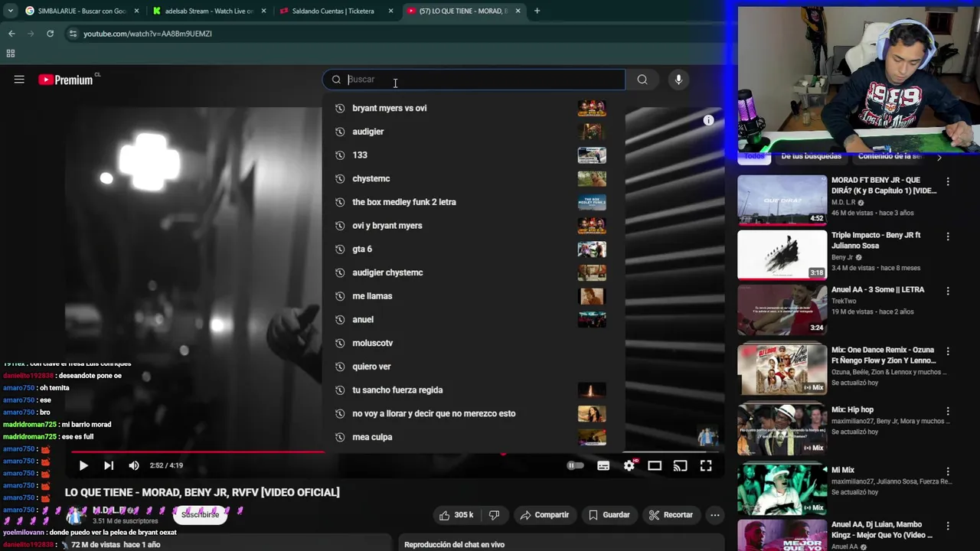The image size is (980, 551).
Task: Select suggestion 'bryant myers vs ovi'
Action: 474,108
